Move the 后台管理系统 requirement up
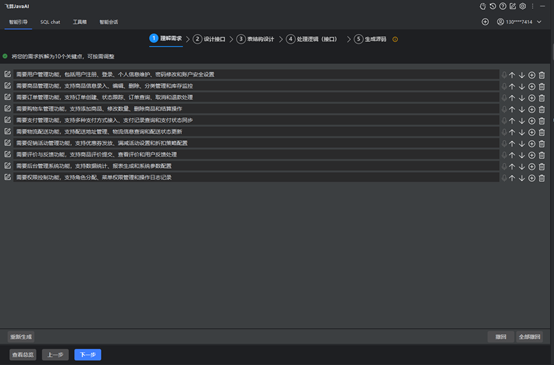Image resolution: width=554 pixels, height=365 pixels. pyautogui.click(x=512, y=166)
